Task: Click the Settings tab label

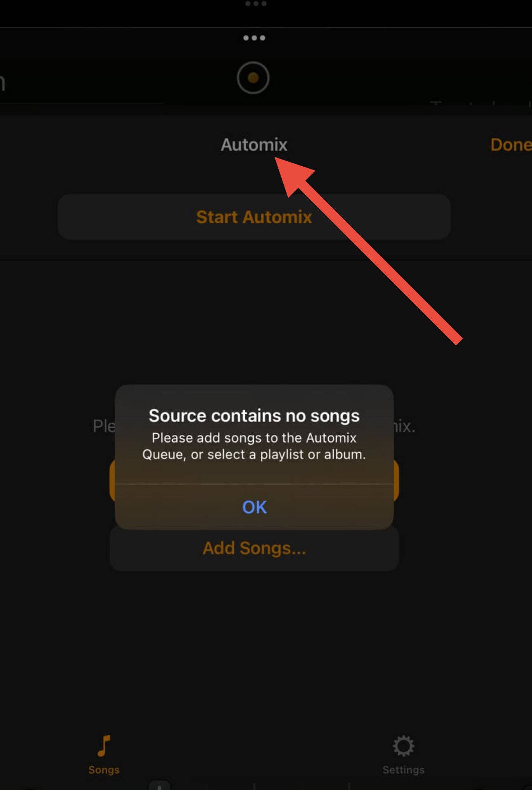Action: pyautogui.click(x=403, y=770)
